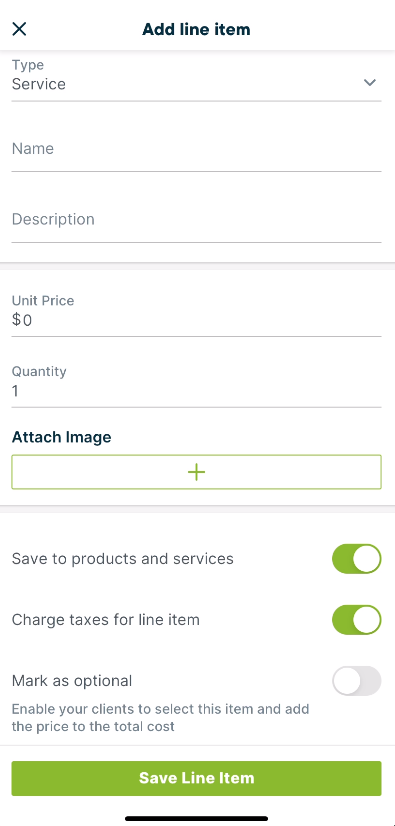Change the Quantity value of 1
395x826 pixels.
click(x=196, y=385)
